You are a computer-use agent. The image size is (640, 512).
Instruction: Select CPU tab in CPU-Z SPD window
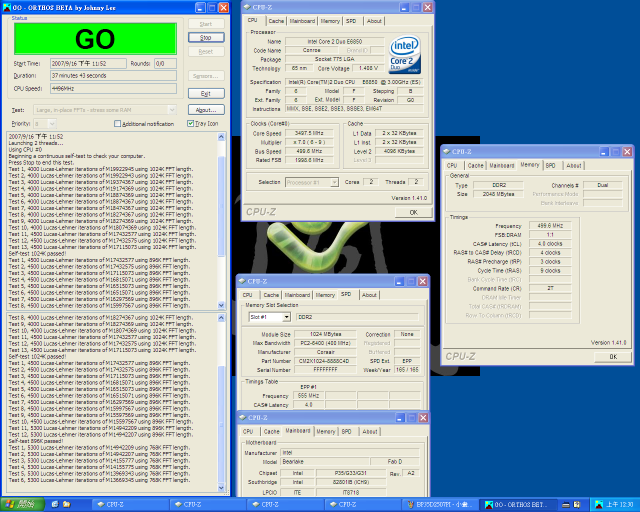click(247, 295)
